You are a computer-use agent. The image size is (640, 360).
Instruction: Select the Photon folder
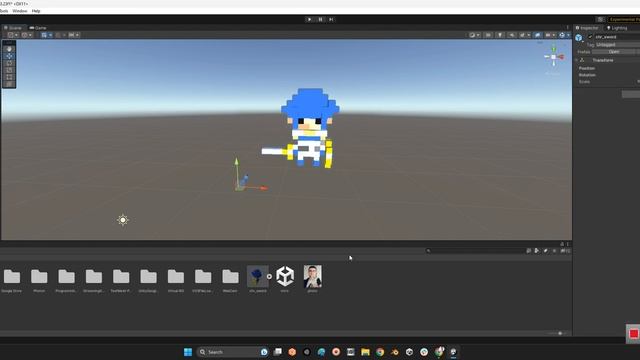click(x=39, y=280)
